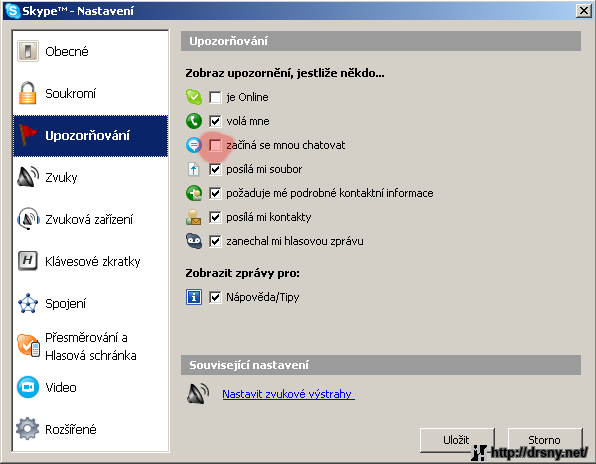Click the Storno button
The height and width of the screenshot is (464, 596).
(545, 440)
